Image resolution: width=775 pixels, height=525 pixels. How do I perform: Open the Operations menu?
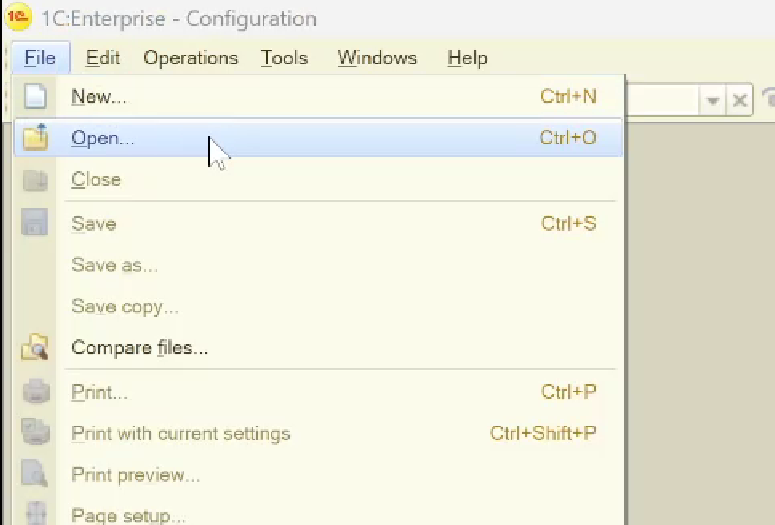pyautogui.click(x=190, y=58)
